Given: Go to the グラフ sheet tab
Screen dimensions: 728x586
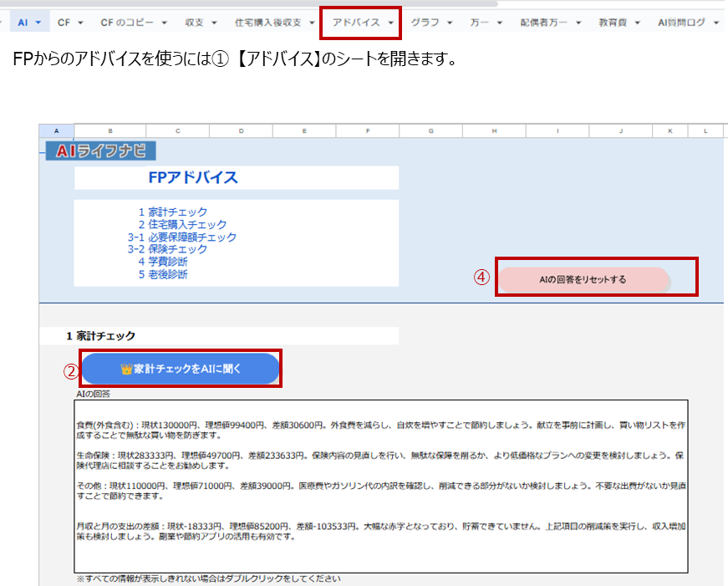Looking at the screenshot, I should coord(425,23).
